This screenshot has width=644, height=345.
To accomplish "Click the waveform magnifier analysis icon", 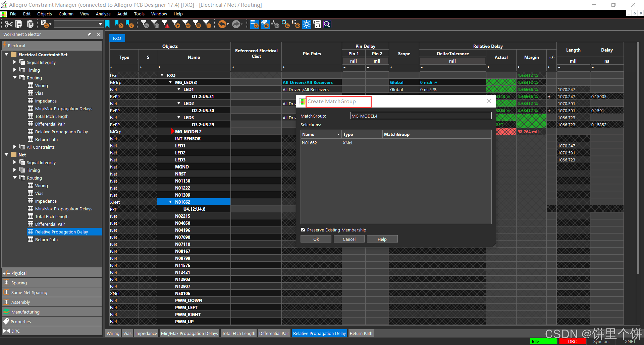I will (x=327, y=24).
